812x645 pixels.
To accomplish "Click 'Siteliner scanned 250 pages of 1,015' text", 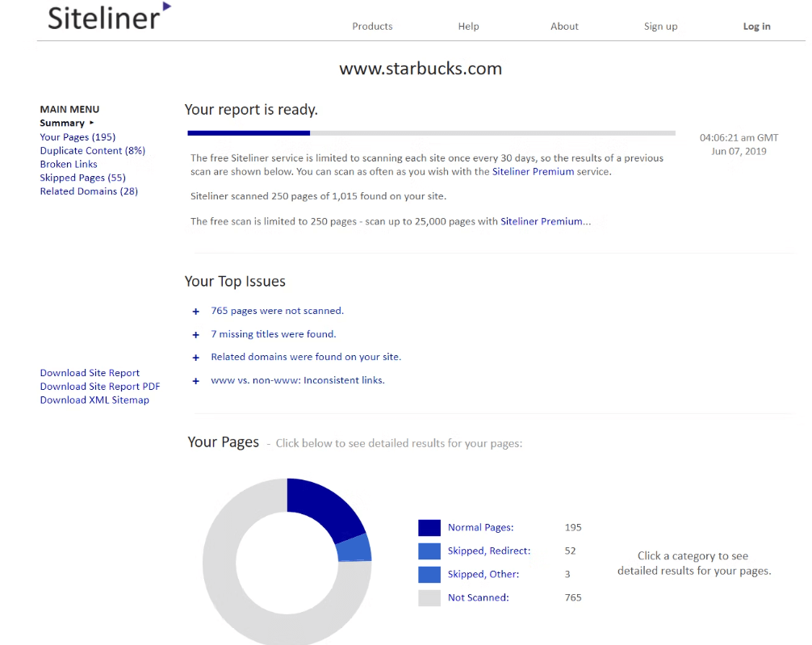I will coord(319,196).
